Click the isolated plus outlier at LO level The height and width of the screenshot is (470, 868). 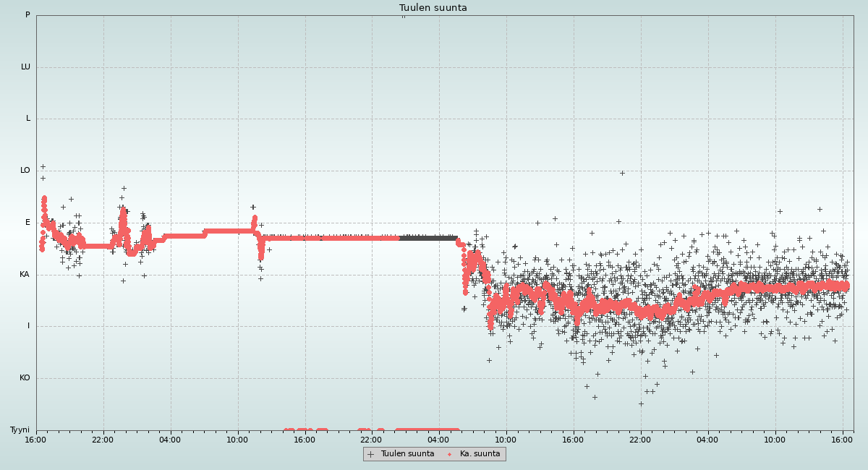[x=621, y=173]
